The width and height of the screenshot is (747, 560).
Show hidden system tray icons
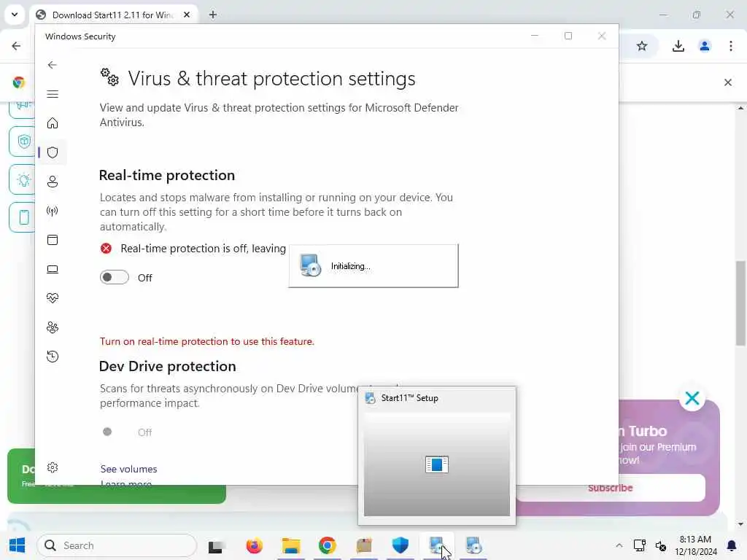[619, 545]
